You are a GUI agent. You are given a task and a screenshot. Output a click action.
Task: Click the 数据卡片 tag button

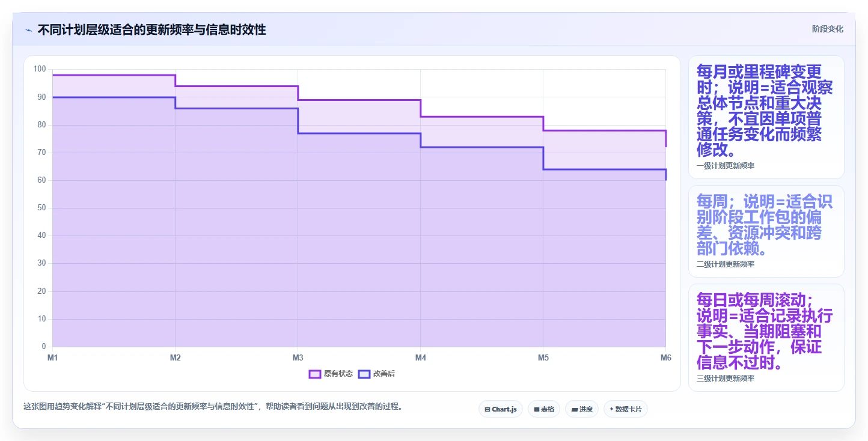tap(626, 409)
